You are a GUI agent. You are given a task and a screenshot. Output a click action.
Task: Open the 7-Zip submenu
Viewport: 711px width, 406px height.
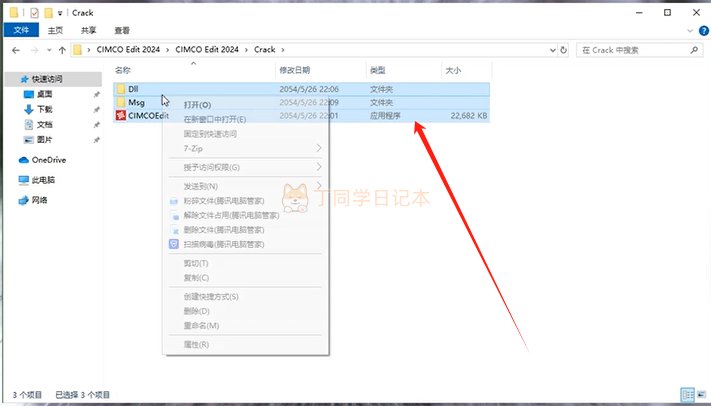point(245,148)
